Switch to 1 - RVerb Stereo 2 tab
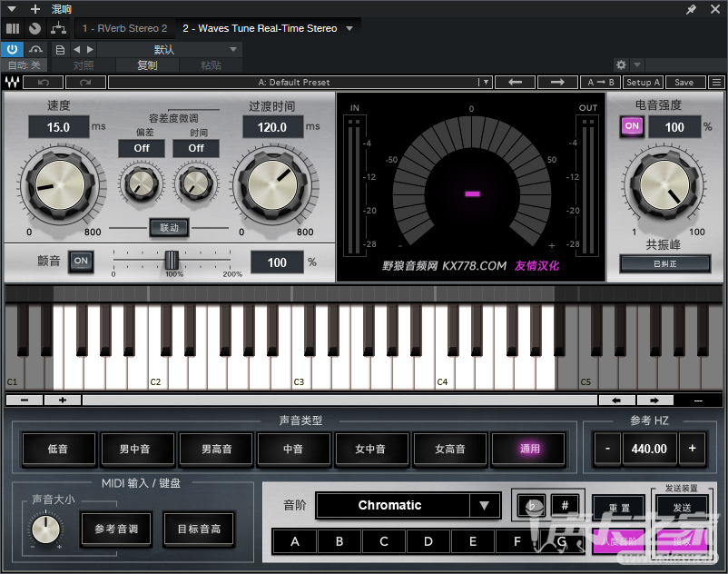This screenshot has width=728, height=574. (124, 28)
